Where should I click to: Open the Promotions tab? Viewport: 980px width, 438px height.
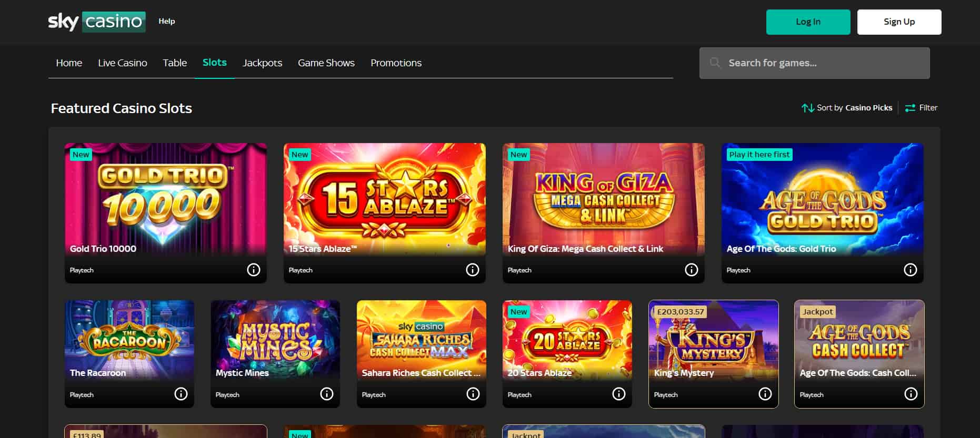[396, 63]
